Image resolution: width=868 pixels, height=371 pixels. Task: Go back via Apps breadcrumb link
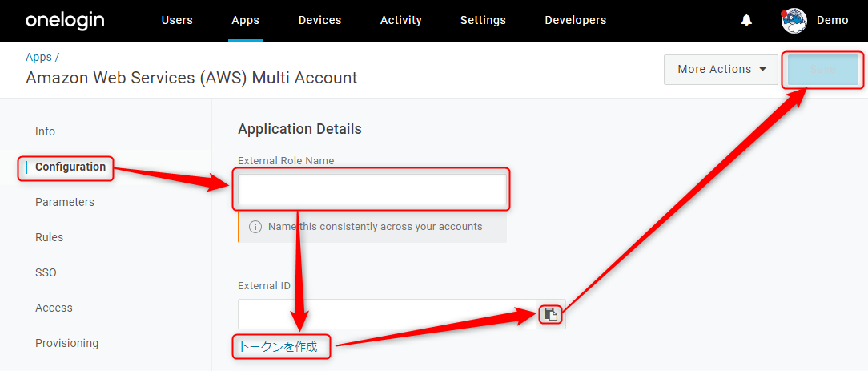tap(38, 57)
